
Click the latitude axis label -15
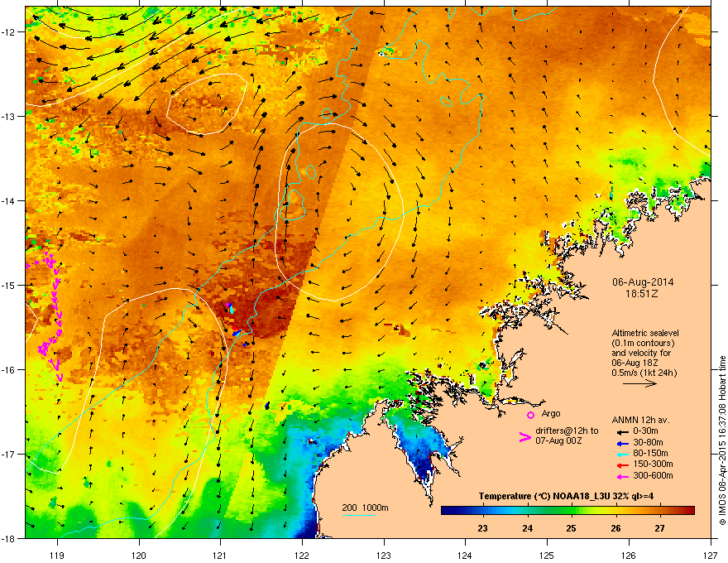(x=8, y=285)
